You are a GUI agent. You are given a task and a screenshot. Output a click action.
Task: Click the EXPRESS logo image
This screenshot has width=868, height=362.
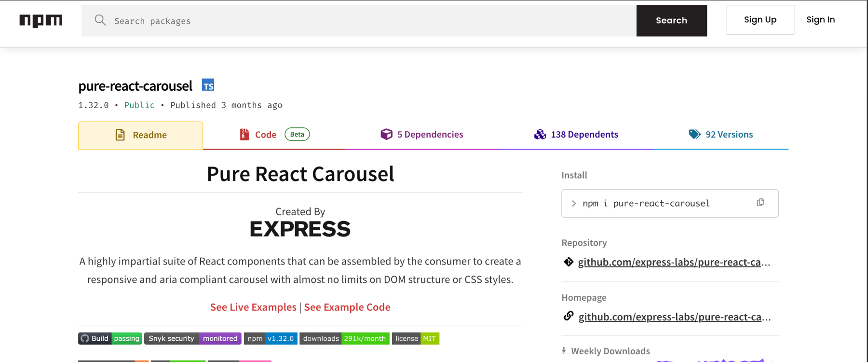[x=300, y=229]
